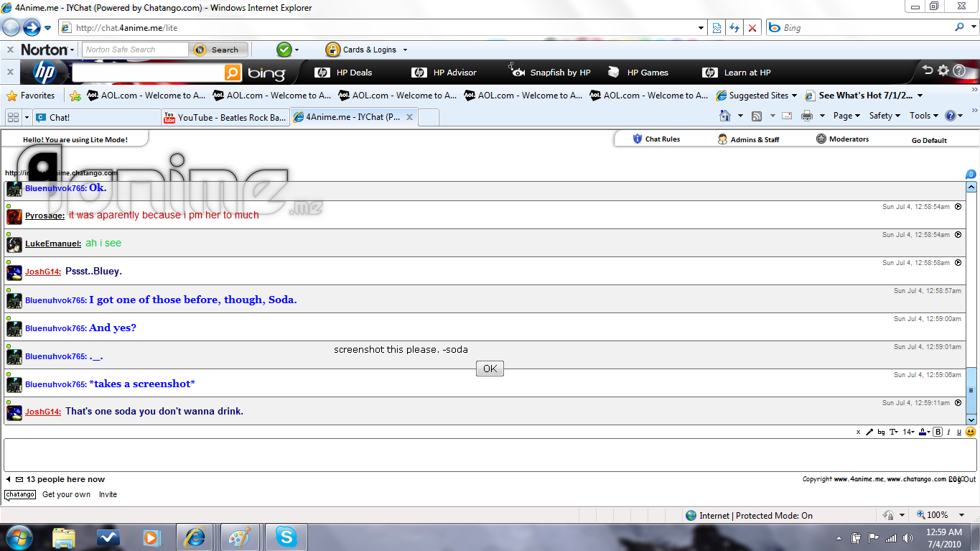Switch to the YouTube Beatles Rock Band tab
This screenshot has width=980, height=551.
coord(225,117)
